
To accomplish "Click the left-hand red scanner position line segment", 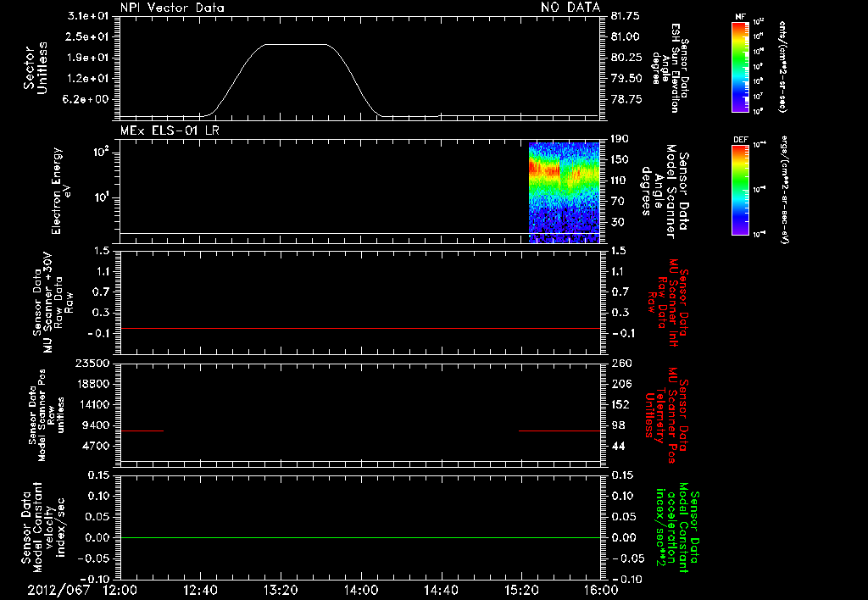I will click(142, 431).
